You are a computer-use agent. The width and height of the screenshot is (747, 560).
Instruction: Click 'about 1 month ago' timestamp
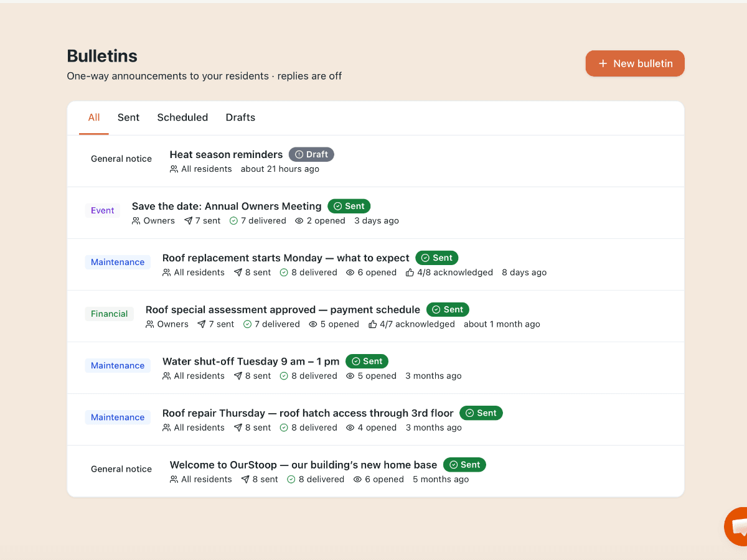tap(502, 324)
